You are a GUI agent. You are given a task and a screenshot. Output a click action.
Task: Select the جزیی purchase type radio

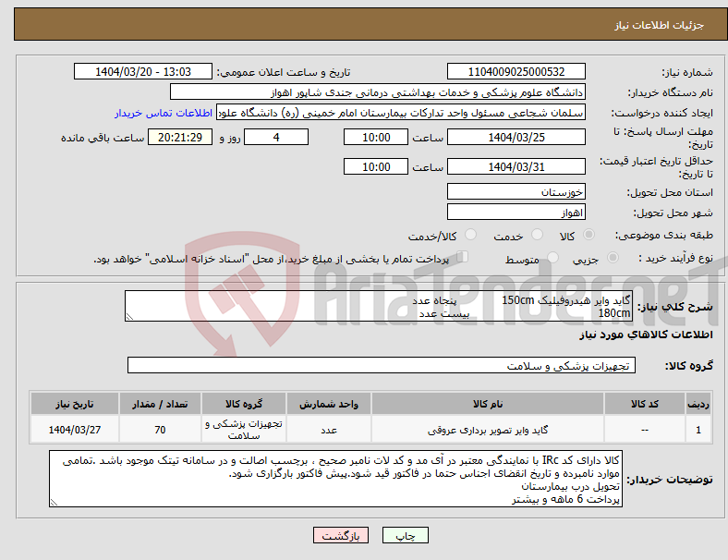click(613, 257)
